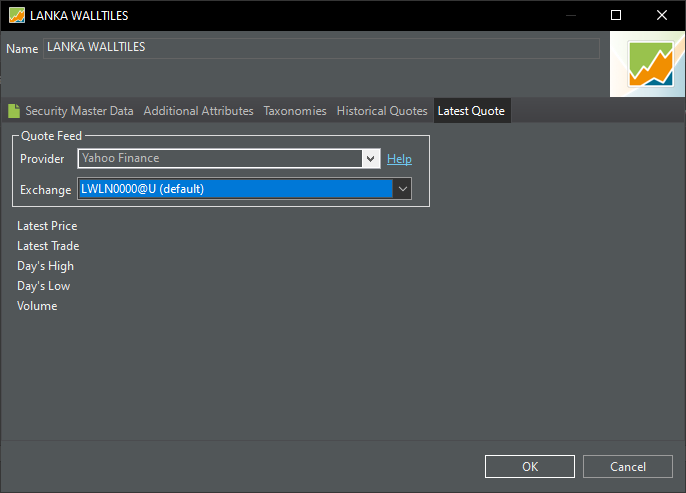The height and width of the screenshot is (493, 686).
Task: Click the Day's Low label
Action: tap(44, 286)
